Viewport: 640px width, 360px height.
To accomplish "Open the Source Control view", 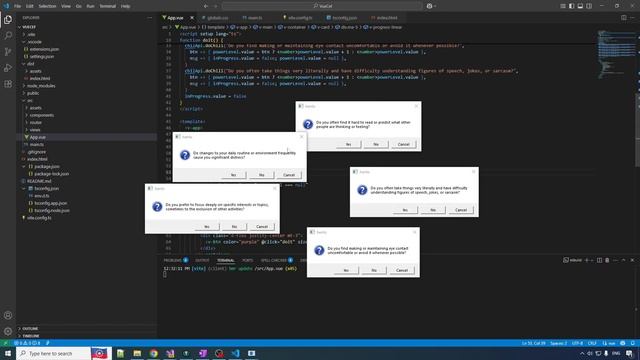I will tap(8, 52).
